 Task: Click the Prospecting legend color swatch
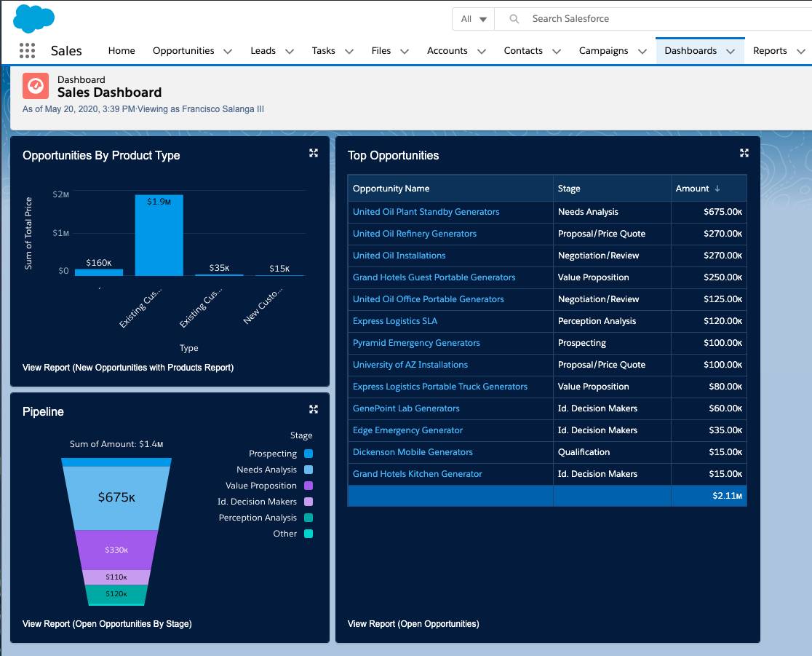[x=309, y=454]
